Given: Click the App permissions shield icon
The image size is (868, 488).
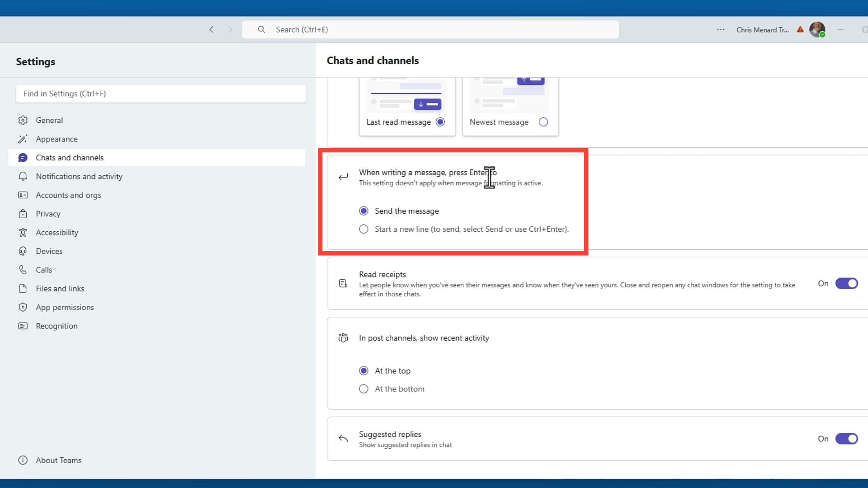Looking at the screenshot, I should click(x=23, y=307).
